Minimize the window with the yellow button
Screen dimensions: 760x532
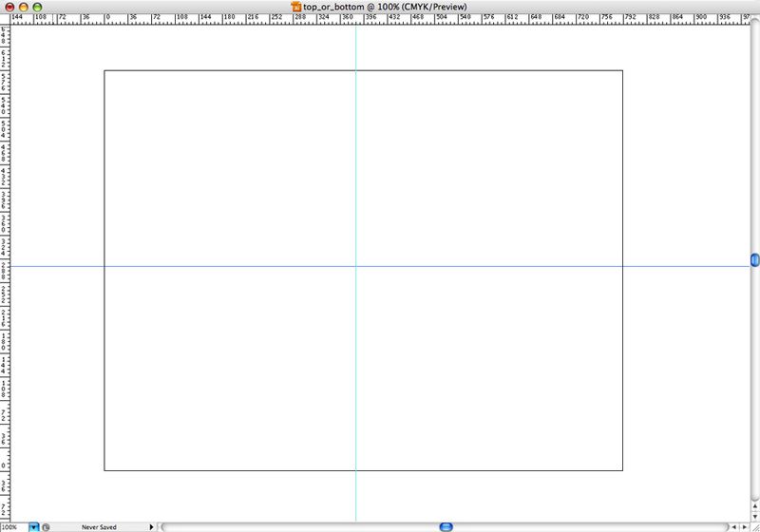click(24, 6)
